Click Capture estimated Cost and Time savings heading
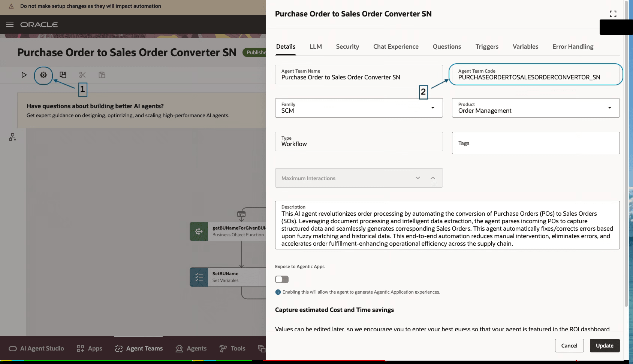The width and height of the screenshot is (633, 364). click(x=334, y=310)
